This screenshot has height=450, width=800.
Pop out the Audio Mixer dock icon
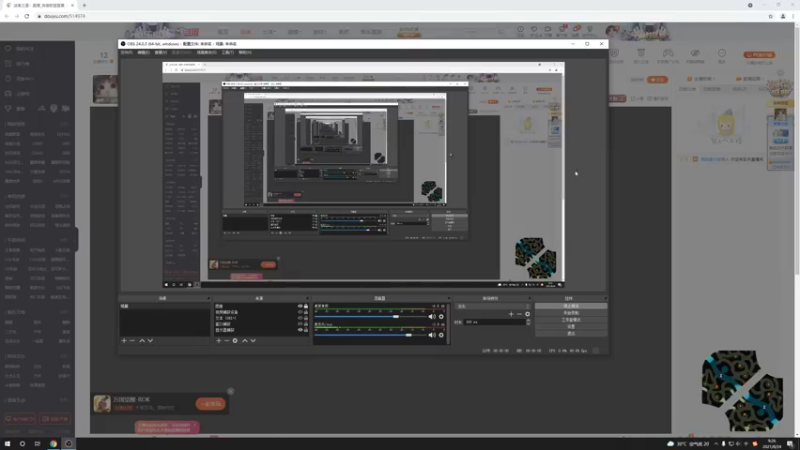pos(449,298)
